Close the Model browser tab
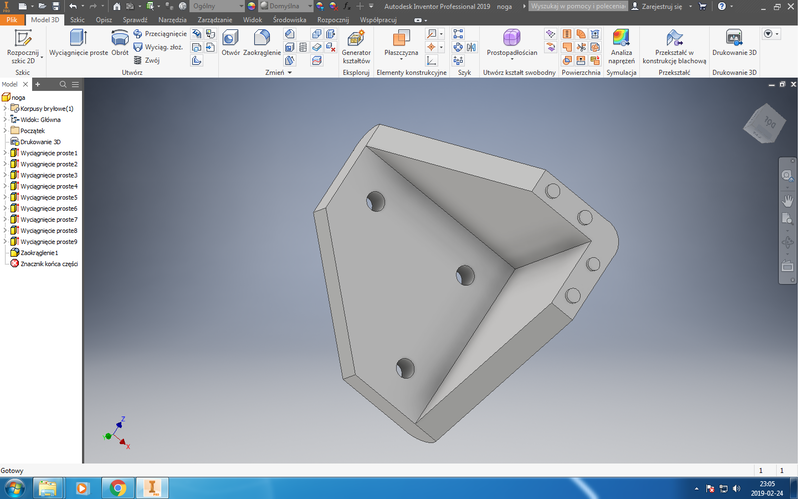Viewport: 800px width, 499px height. coord(25,84)
